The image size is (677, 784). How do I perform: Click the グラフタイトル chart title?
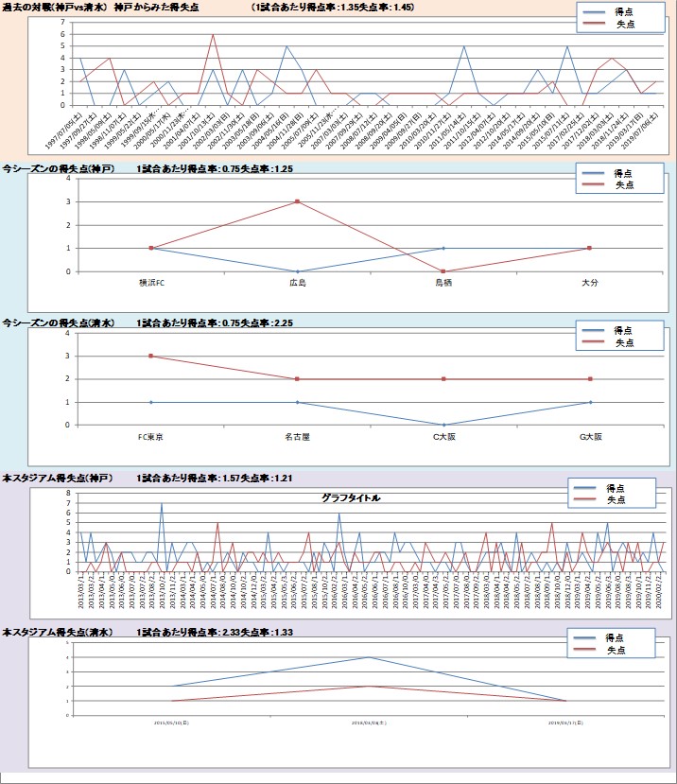pyautogui.click(x=351, y=497)
